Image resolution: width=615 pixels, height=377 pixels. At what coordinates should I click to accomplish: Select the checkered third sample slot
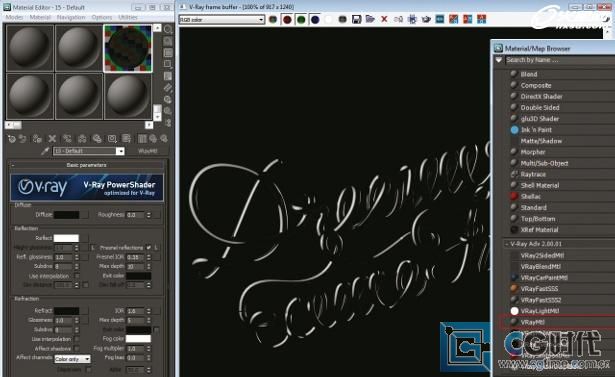[x=128, y=48]
